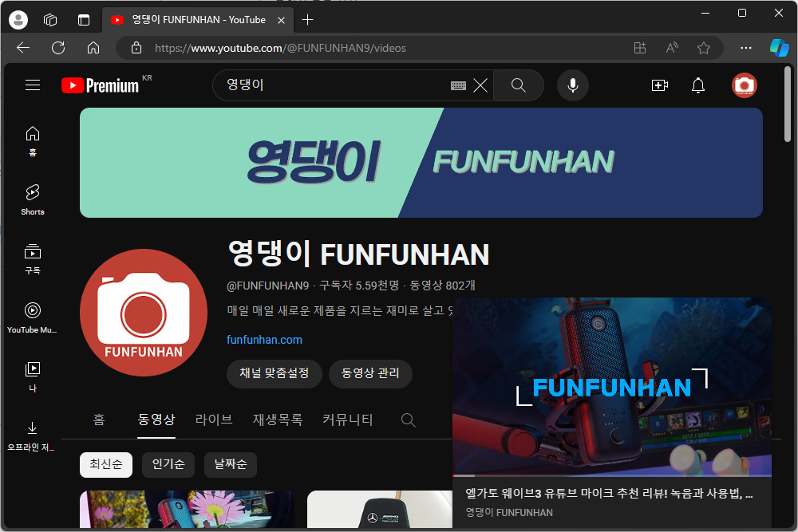The height and width of the screenshot is (532, 798).
Task: Open the You (나) library in the sidebar
Action: [33, 377]
